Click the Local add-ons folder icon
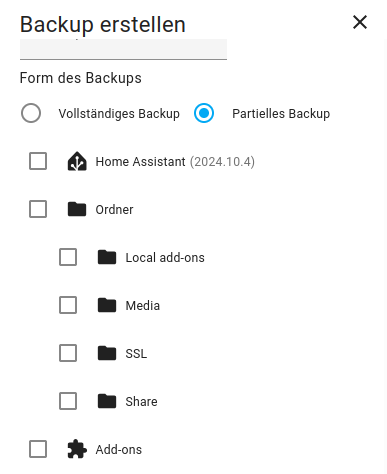This screenshot has width=387, height=474. pos(107,257)
